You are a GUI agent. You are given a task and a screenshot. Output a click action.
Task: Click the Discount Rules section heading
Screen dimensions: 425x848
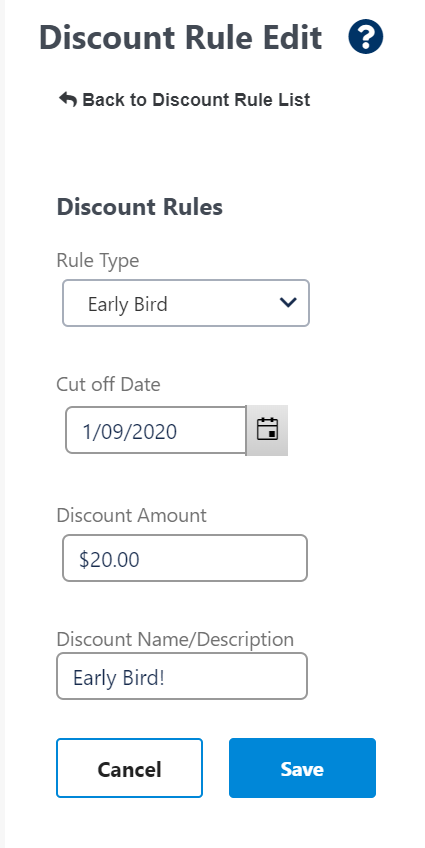click(140, 207)
